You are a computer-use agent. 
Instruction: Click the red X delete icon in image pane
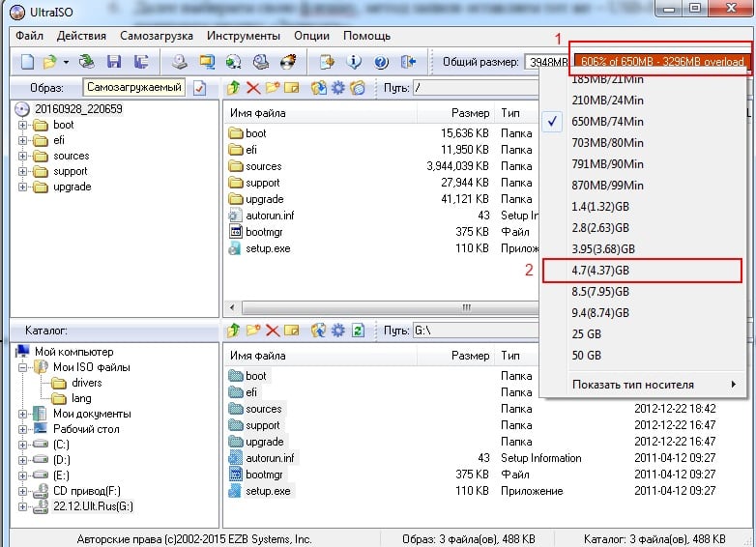[252, 88]
